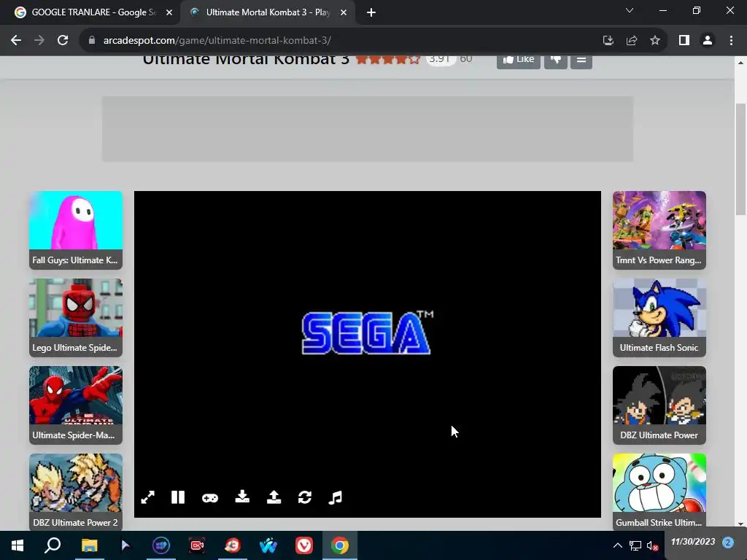Open Fall Guys Ultimate Knockout game thumbnail

tap(76, 230)
